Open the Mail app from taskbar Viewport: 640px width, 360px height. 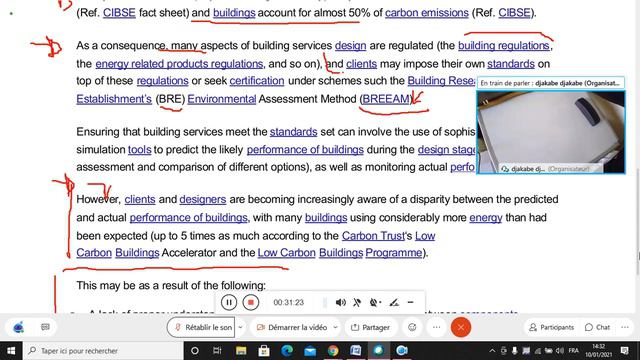[x=310, y=351]
